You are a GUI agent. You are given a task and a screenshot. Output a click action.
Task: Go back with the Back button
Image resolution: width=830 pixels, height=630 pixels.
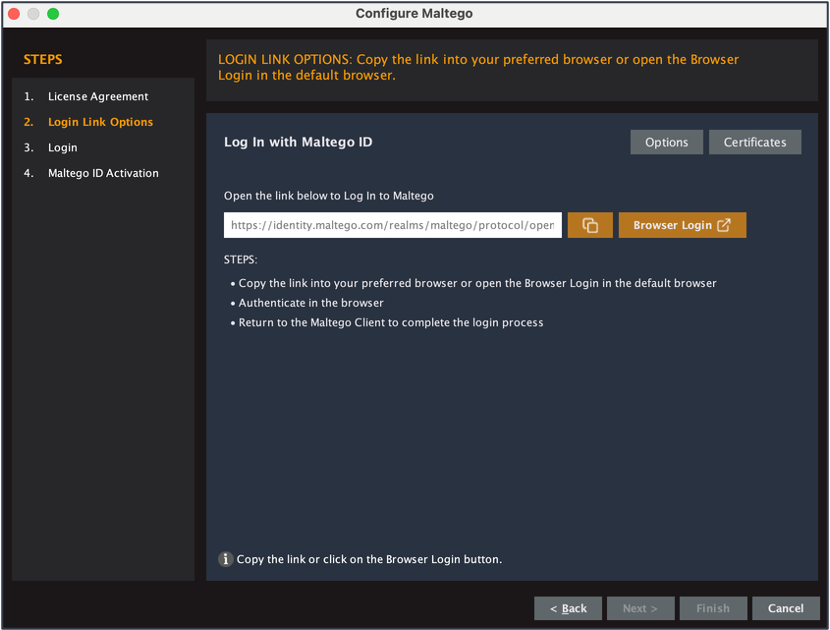click(x=568, y=608)
